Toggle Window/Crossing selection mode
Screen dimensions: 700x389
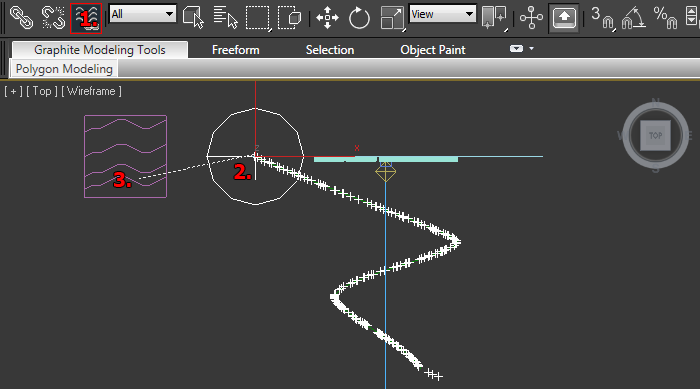point(289,18)
